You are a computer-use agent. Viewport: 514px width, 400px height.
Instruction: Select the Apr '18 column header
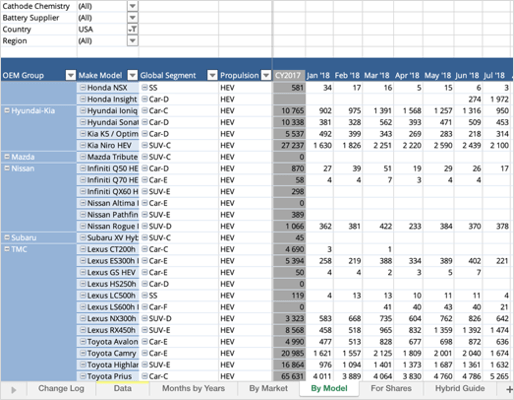[x=407, y=76]
